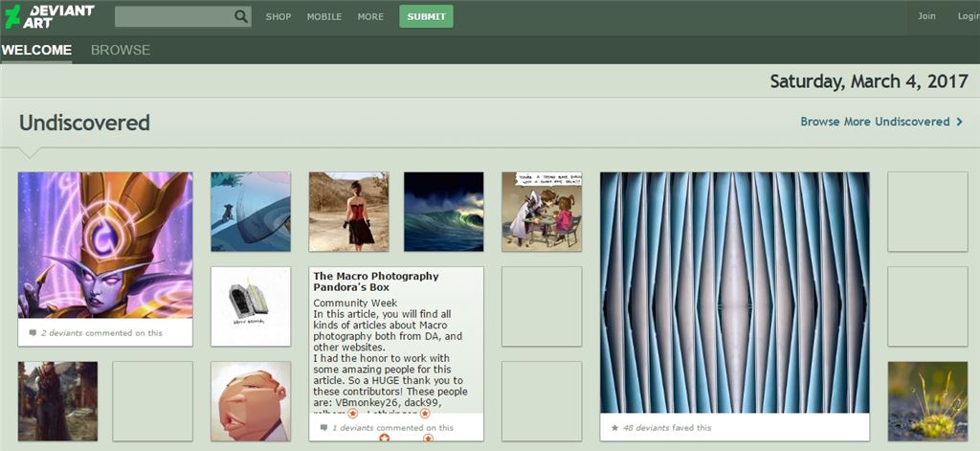Click the comment bubble icon under elf artwork
The height and width of the screenshot is (451, 980).
(33, 333)
